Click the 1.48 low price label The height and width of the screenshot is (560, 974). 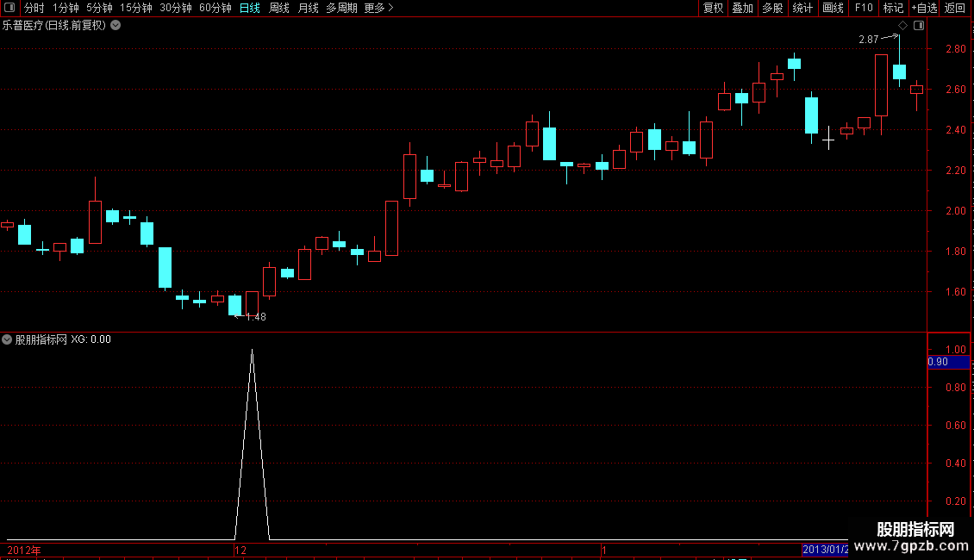(x=256, y=317)
